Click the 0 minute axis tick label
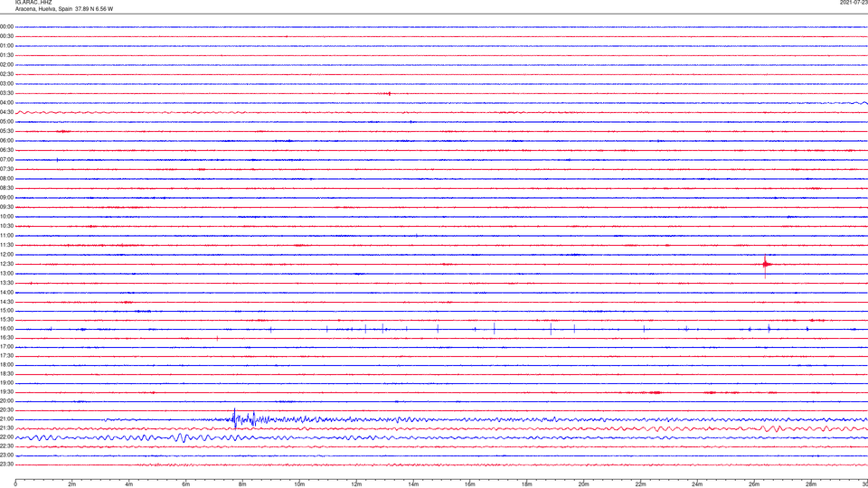The width and height of the screenshot is (868, 488). click(x=15, y=484)
